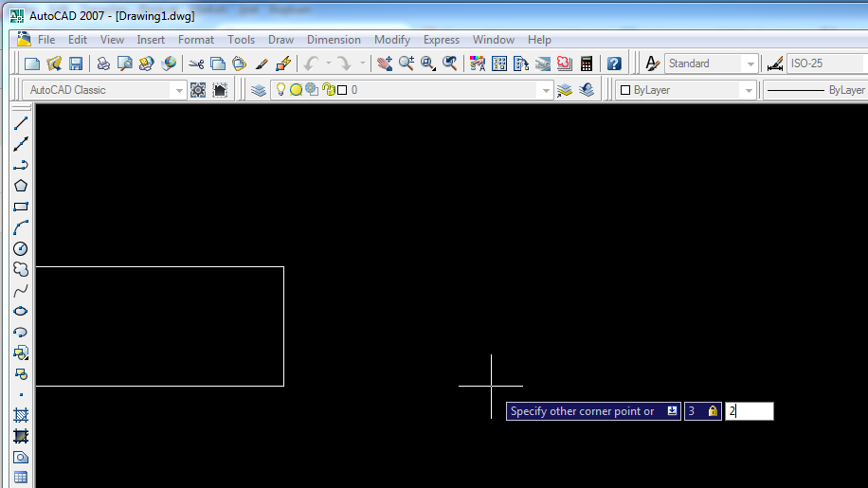Select the Construction Line tool
868x488 pixels.
coord(21,144)
